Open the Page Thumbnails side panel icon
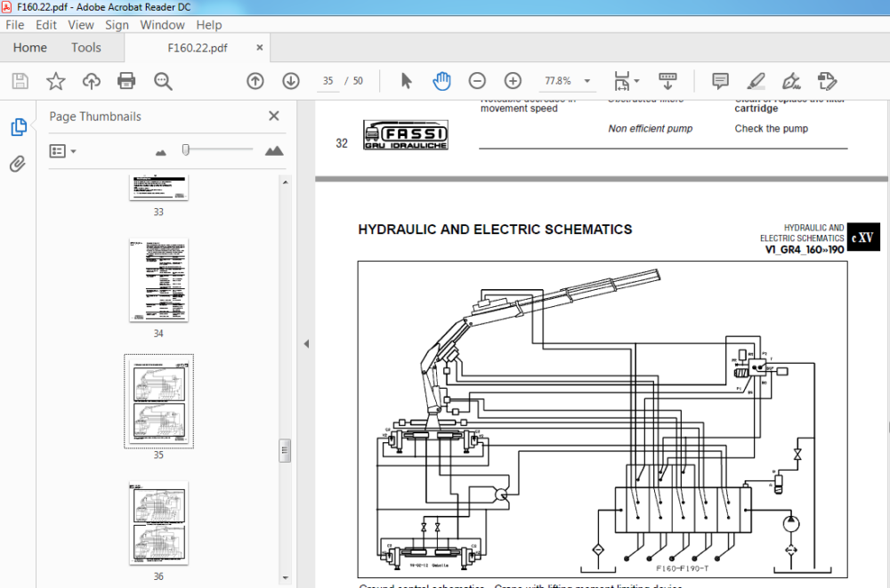This screenshot has height=588, width=890. pyautogui.click(x=18, y=126)
